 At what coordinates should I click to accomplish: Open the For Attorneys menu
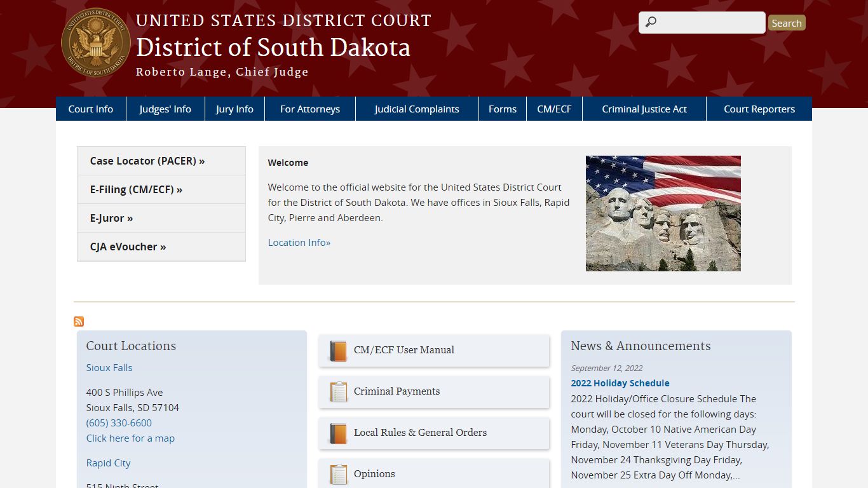(310, 109)
